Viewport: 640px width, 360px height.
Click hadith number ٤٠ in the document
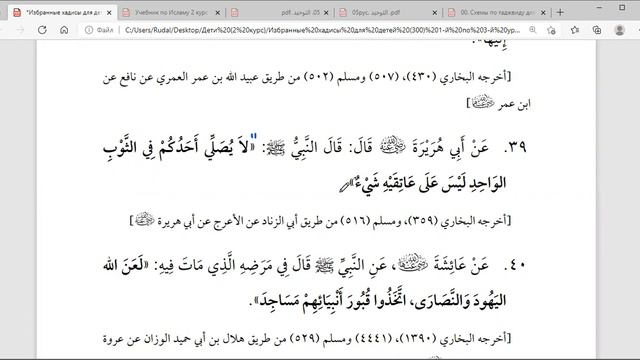coord(516,265)
